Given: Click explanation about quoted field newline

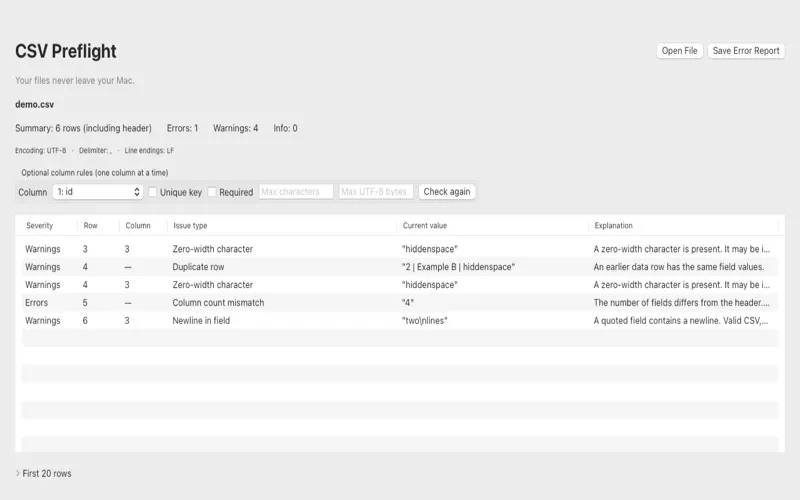Looking at the screenshot, I should pos(681,320).
